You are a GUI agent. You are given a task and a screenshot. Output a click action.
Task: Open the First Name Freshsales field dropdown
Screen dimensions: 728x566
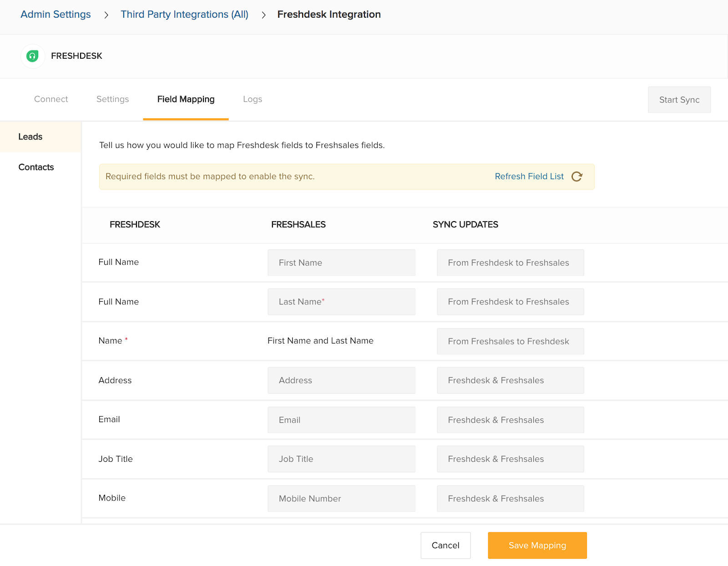[341, 263]
